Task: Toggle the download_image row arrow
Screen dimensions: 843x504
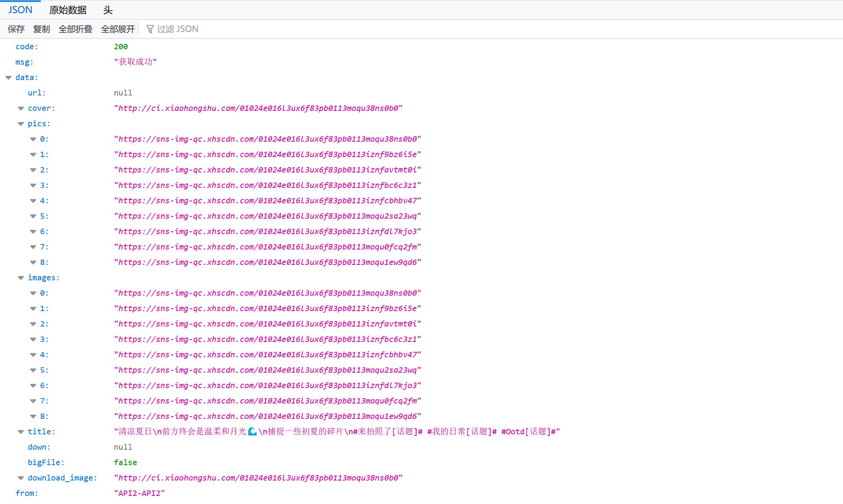Action: (21, 478)
